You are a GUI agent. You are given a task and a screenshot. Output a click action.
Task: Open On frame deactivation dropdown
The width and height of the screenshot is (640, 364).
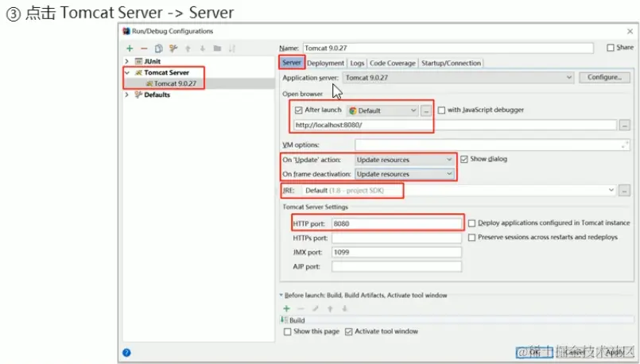pos(404,174)
